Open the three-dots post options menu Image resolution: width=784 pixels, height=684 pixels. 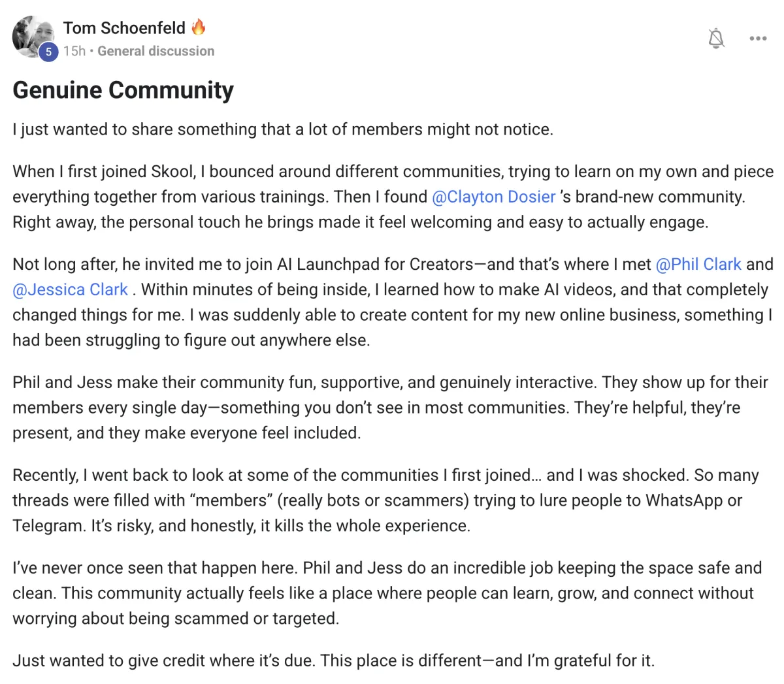[x=758, y=39]
